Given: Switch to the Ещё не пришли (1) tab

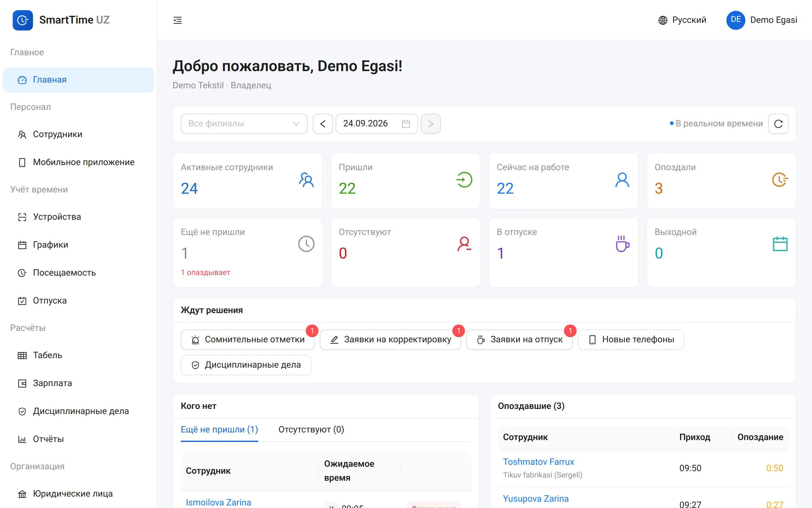Looking at the screenshot, I should (x=219, y=429).
